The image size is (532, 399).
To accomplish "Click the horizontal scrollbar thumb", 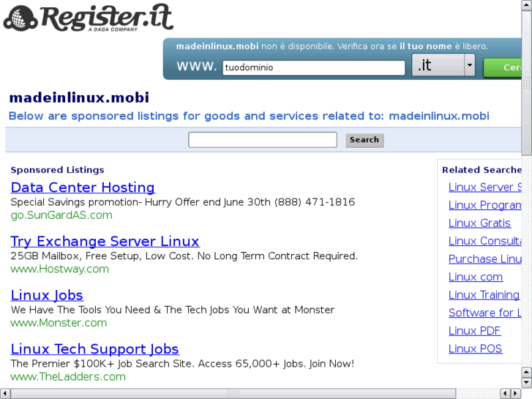I will (x=233, y=394).
